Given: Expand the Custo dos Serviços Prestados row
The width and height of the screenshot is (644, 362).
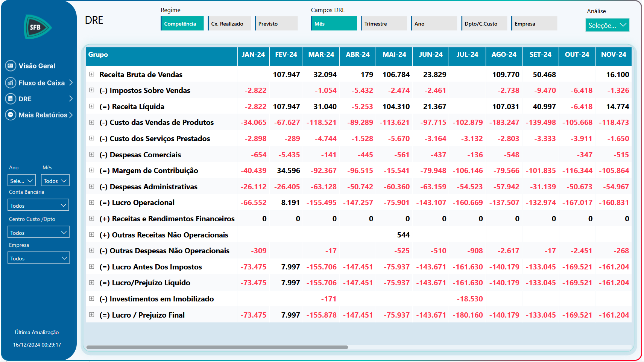Looking at the screenshot, I should point(91,138).
